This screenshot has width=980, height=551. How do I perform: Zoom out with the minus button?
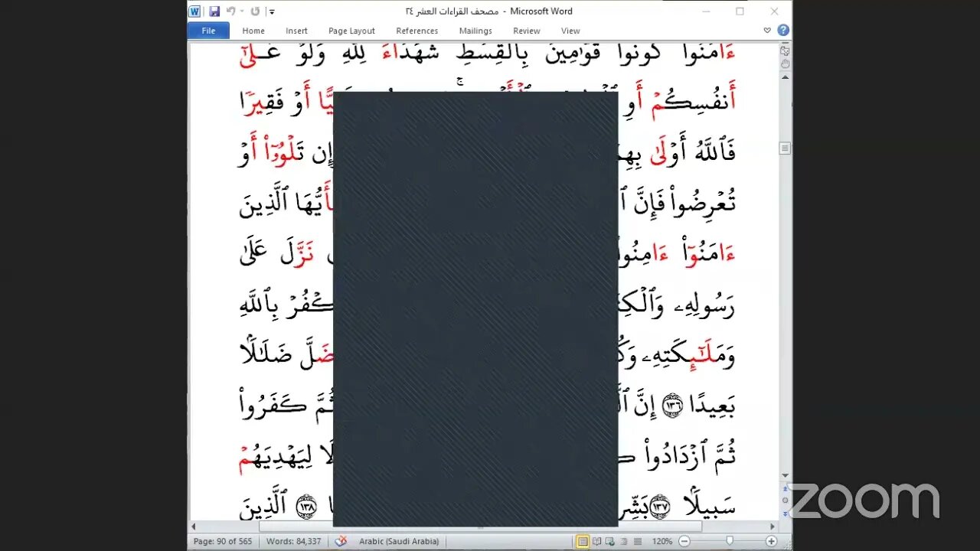tap(684, 542)
